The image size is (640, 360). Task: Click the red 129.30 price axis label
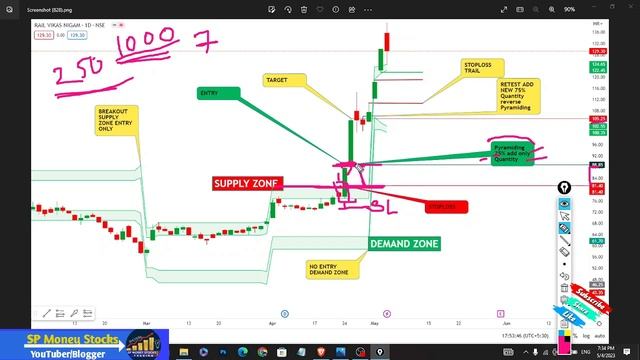[x=598, y=51]
